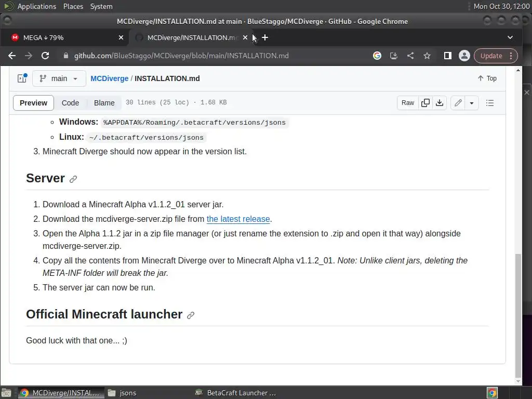
Task: Switch to the Code view
Action: [70, 103]
